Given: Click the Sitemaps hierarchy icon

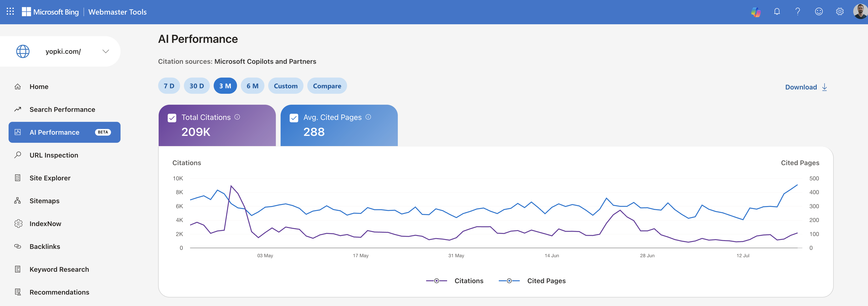Looking at the screenshot, I should pyautogui.click(x=18, y=201).
